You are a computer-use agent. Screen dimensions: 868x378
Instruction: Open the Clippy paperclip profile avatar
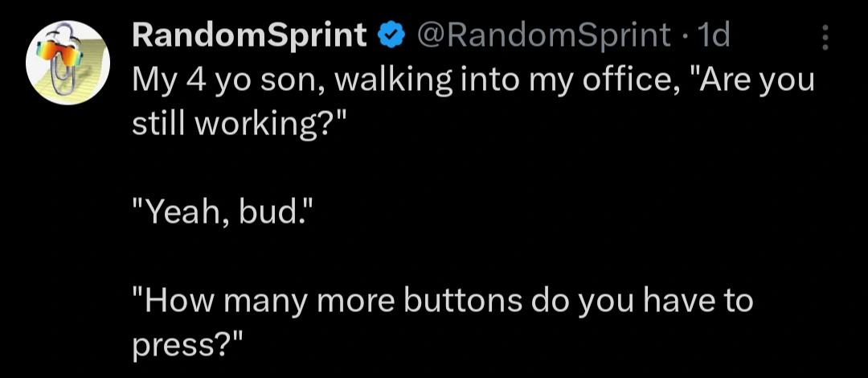(68, 63)
